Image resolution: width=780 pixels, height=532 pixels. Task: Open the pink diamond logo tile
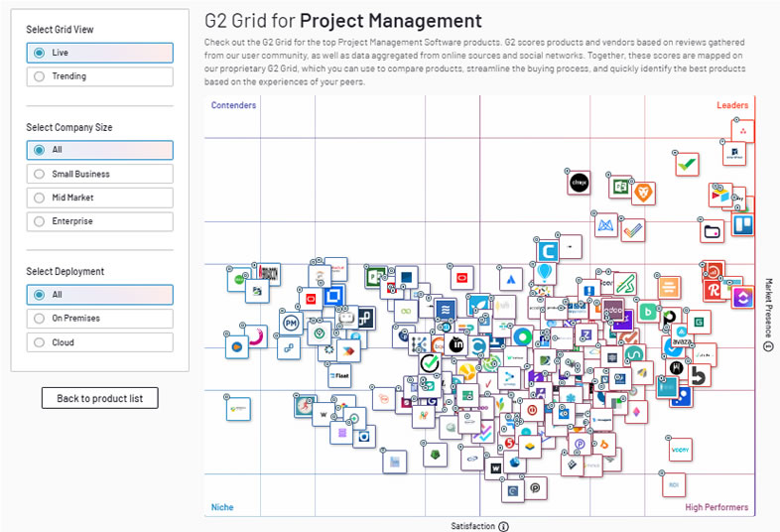(636, 412)
